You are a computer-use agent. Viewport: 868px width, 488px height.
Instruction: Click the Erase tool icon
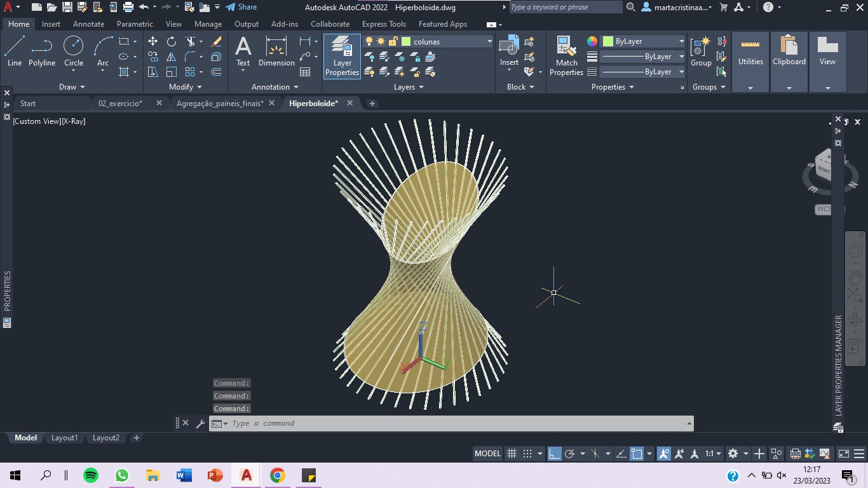pos(216,41)
